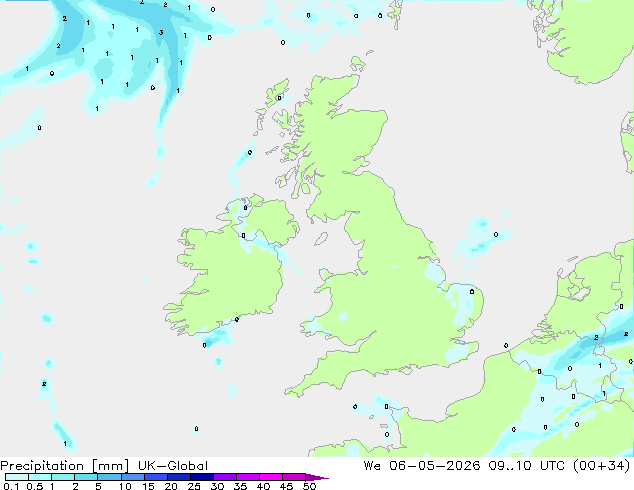Image resolution: width=634 pixels, height=490 pixels.
Task: Click the 0.1–0.5 mm palest cyan legend swatch
Action: pyautogui.click(x=17, y=477)
